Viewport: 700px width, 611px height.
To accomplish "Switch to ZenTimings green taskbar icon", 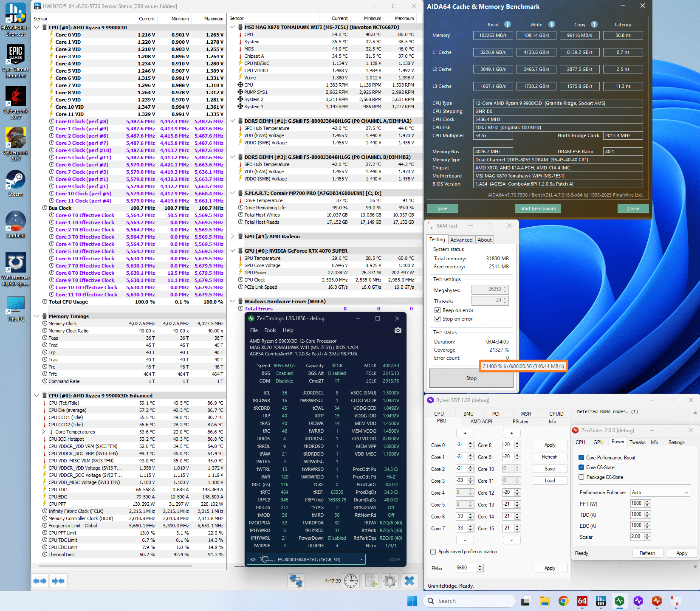I will coord(620,601).
